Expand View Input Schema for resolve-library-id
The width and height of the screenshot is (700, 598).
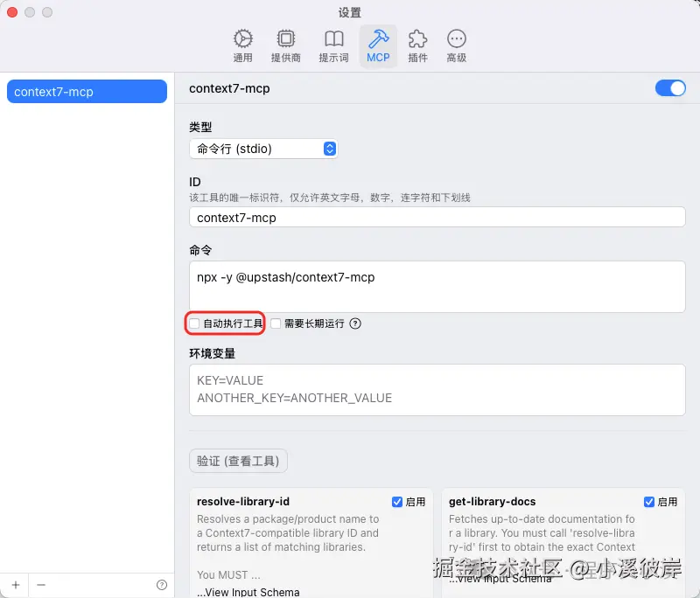pos(248,592)
